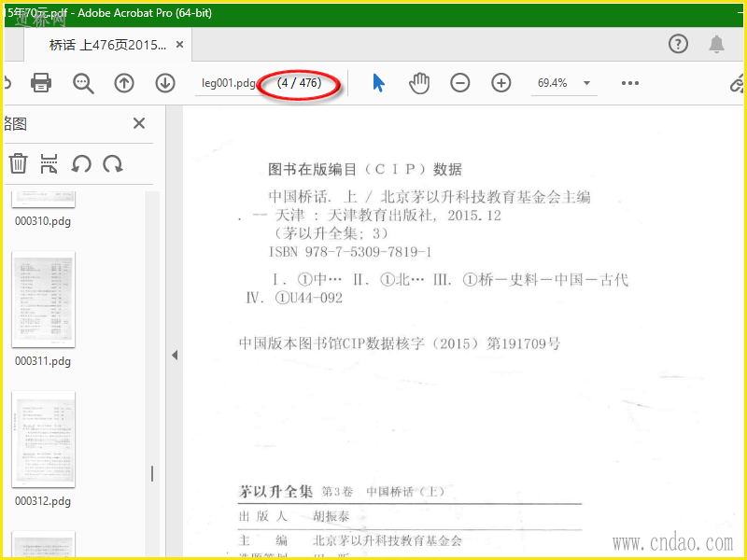Click the Print icon in toolbar
The height and width of the screenshot is (560, 747).
tap(41, 83)
